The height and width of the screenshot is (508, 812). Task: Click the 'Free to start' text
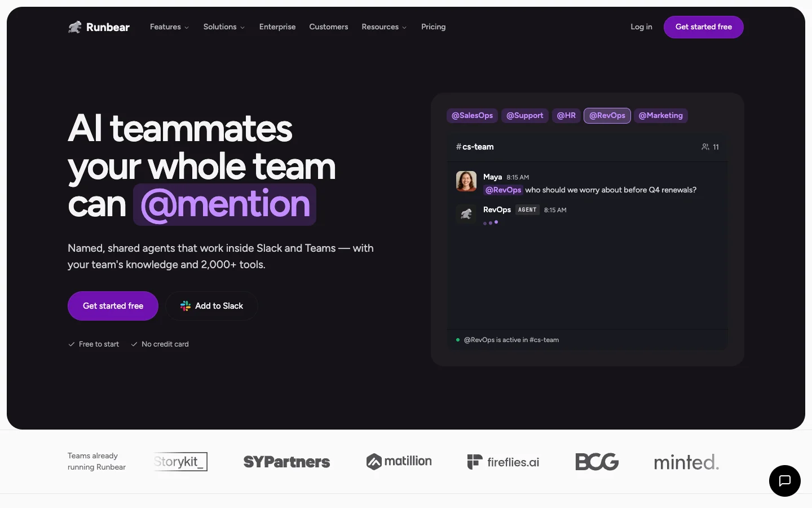tap(99, 344)
